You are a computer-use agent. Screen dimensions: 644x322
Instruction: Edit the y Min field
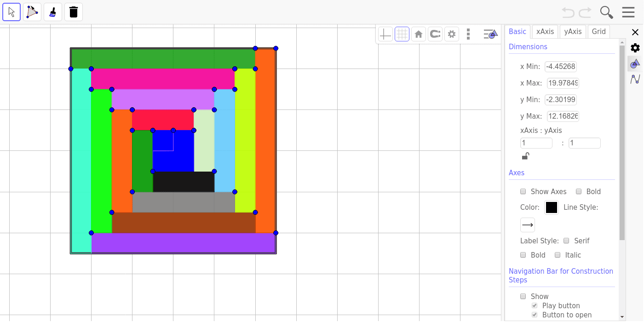[561, 100]
